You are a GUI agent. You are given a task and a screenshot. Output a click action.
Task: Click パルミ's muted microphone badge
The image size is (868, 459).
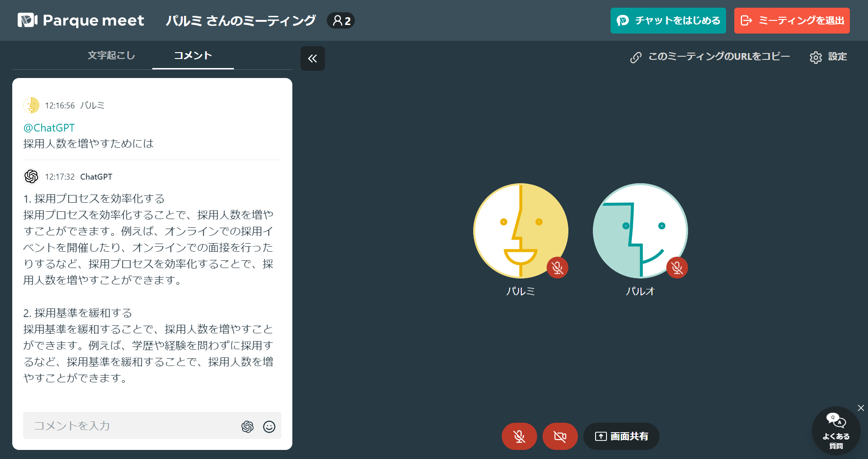tap(557, 268)
